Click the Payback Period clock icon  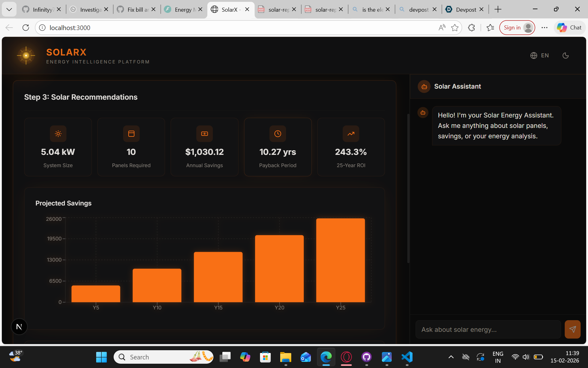[x=278, y=134]
